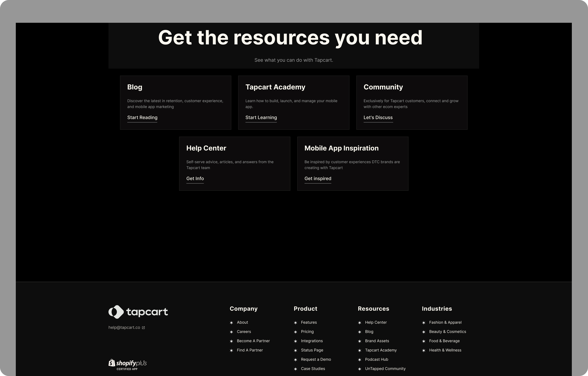Select the Community card title
Screen dimensions: 588x376
pos(383,87)
